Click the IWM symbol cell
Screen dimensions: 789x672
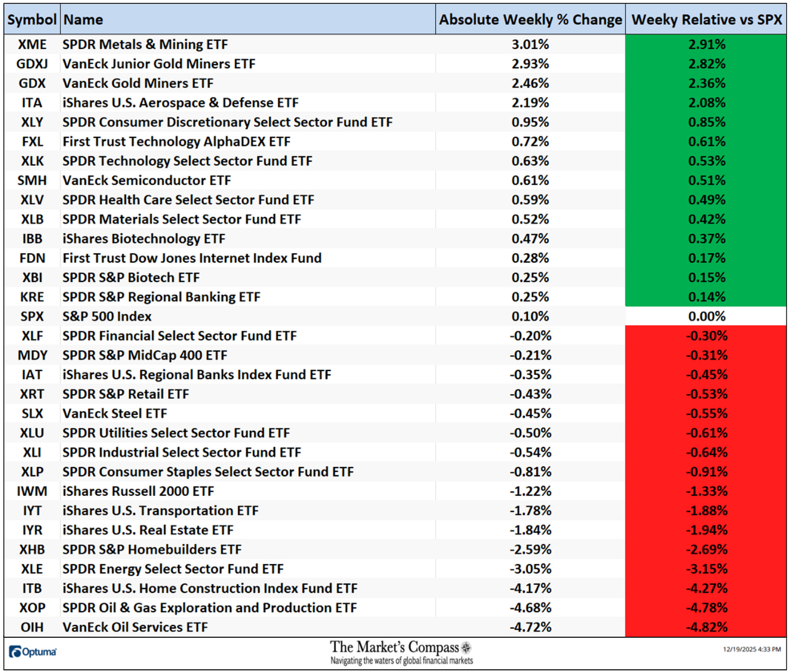pyautogui.click(x=32, y=492)
